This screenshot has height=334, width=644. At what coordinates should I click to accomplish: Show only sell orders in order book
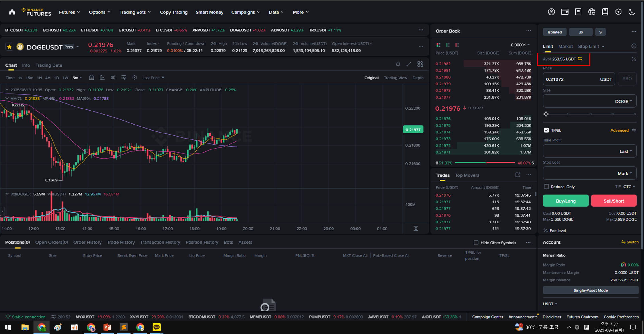pyautogui.click(x=457, y=45)
